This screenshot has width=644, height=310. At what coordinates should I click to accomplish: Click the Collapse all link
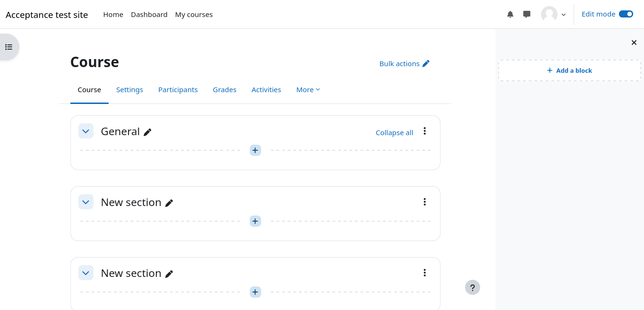[x=394, y=133]
